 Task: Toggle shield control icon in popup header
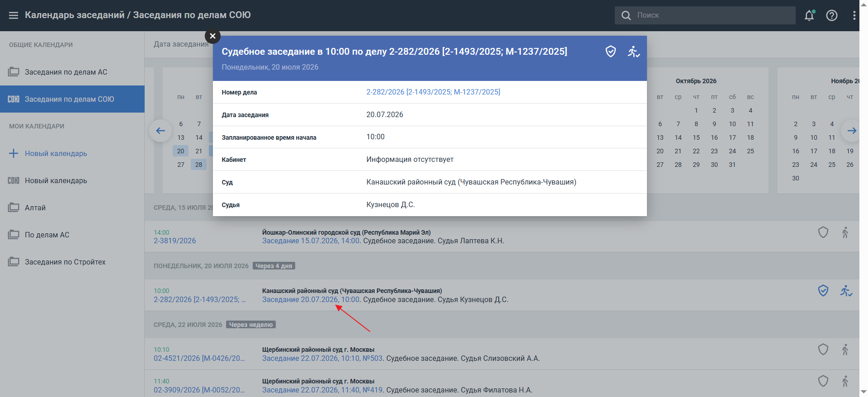tap(611, 52)
